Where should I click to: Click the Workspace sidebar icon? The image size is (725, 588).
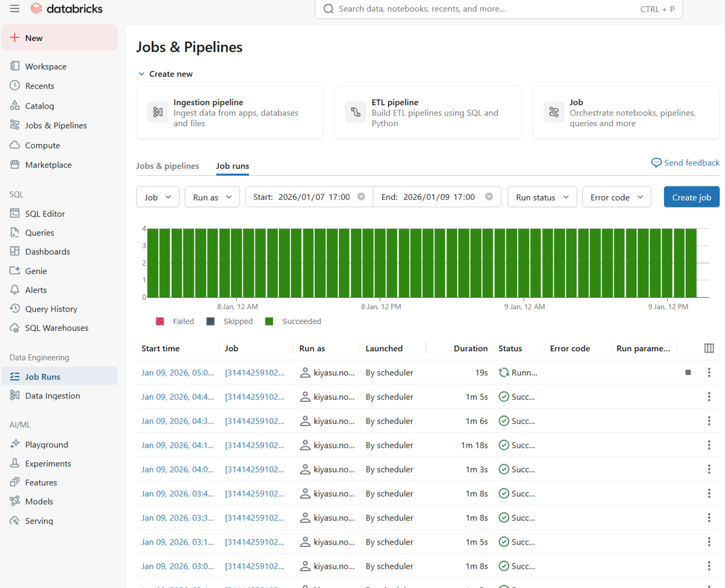(x=14, y=66)
